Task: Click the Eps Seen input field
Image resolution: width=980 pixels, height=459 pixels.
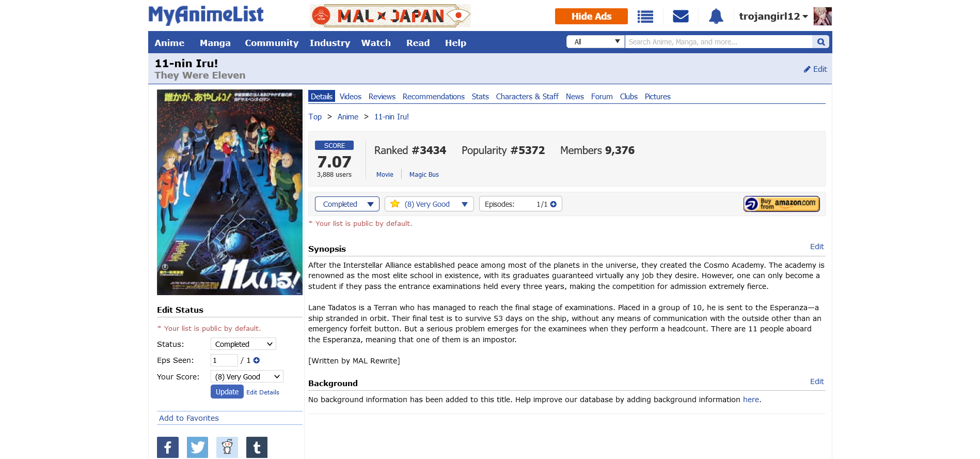Action: [x=224, y=360]
